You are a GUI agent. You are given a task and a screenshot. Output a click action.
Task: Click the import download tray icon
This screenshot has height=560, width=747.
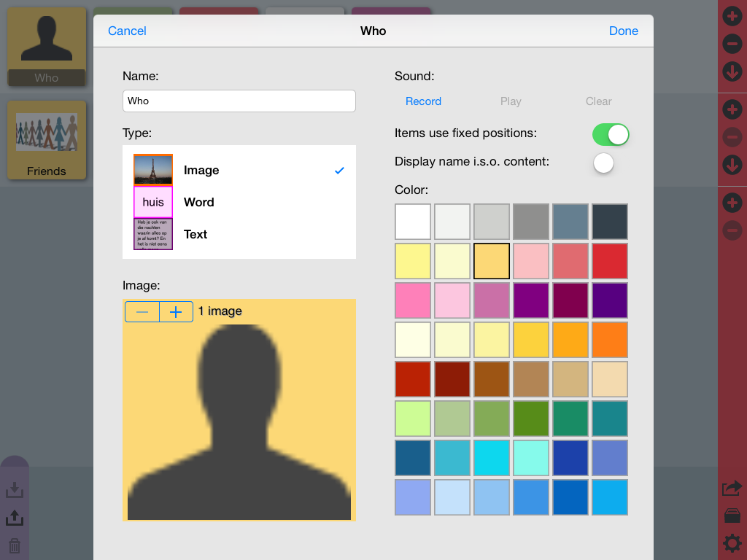pos(15,490)
